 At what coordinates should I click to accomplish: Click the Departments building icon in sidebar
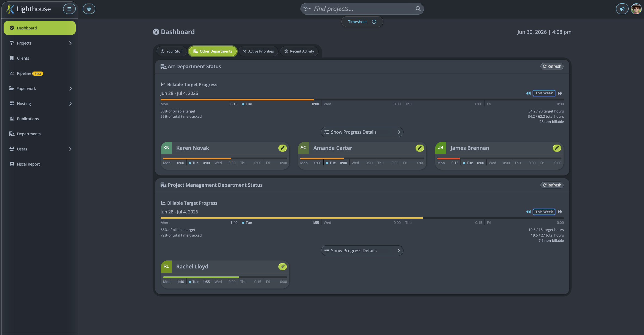12,134
